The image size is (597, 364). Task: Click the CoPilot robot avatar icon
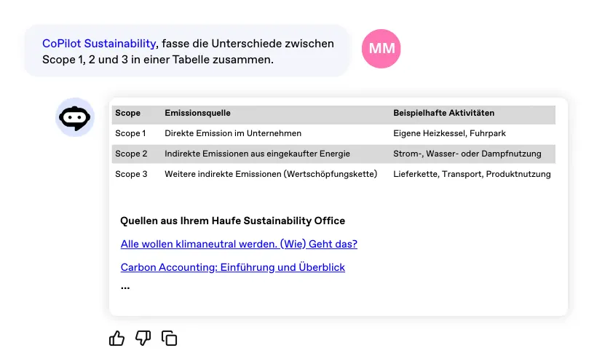point(75,117)
